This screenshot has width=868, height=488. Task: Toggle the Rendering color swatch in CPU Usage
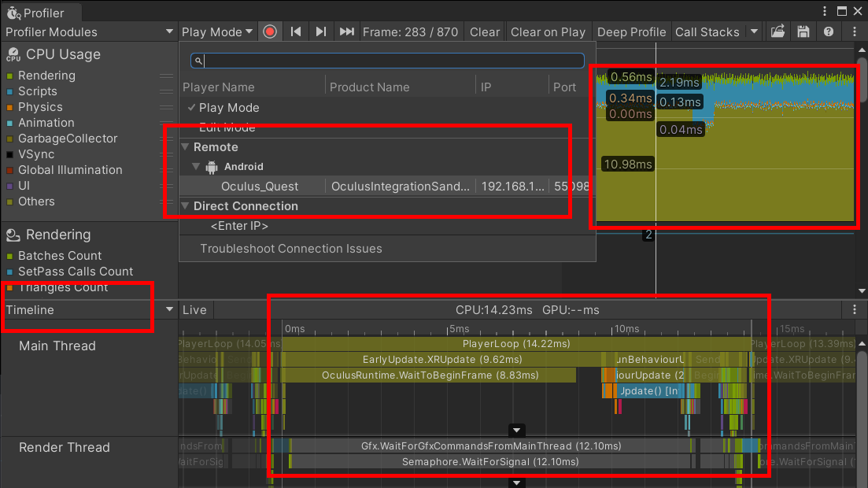(x=9, y=76)
